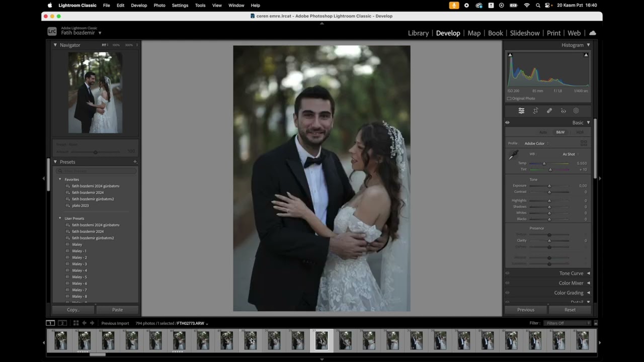Image resolution: width=644 pixels, height=362 pixels.
Task: Enable the Original Photo checkbox
Action: tap(509, 99)
